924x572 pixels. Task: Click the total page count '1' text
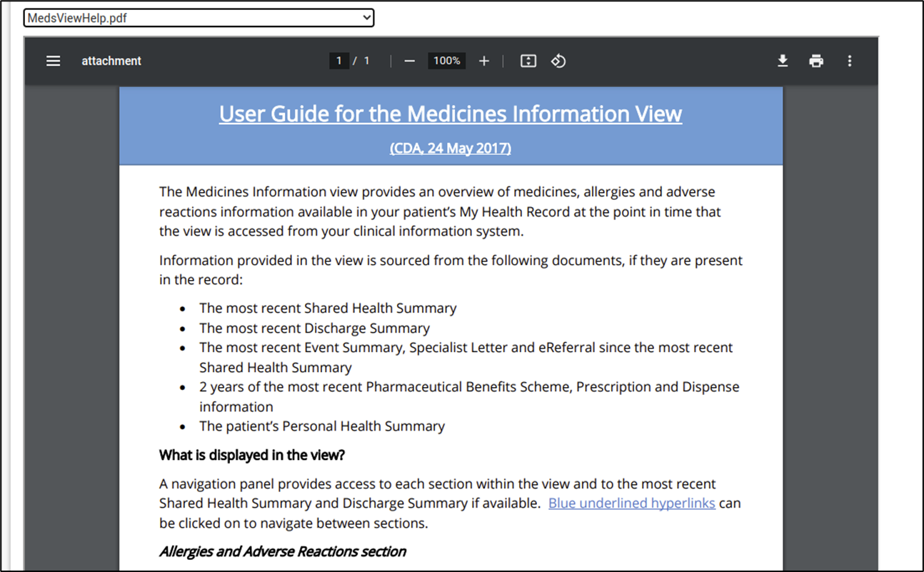coord(367,61)
